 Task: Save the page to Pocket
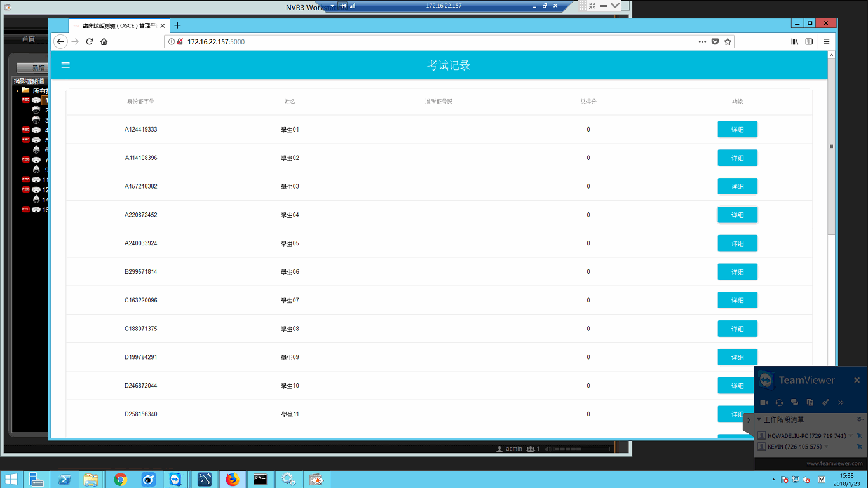pyautogui.click(x=715, y=42)
